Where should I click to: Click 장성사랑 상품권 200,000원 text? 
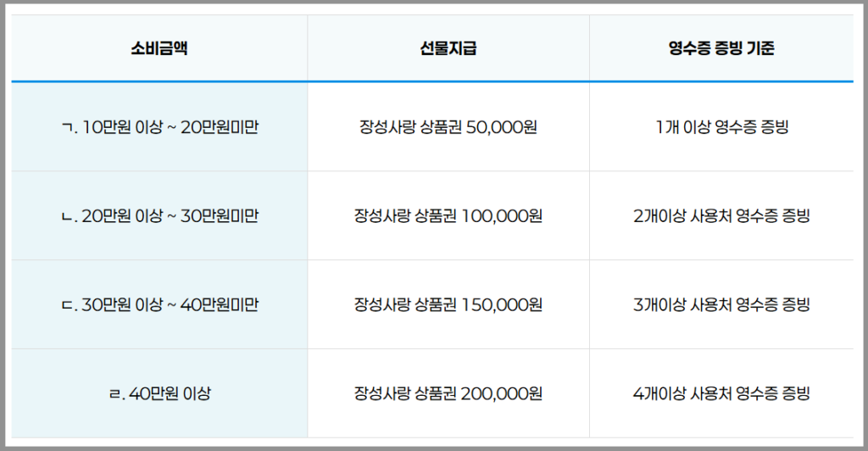click(x=448, y=393)
